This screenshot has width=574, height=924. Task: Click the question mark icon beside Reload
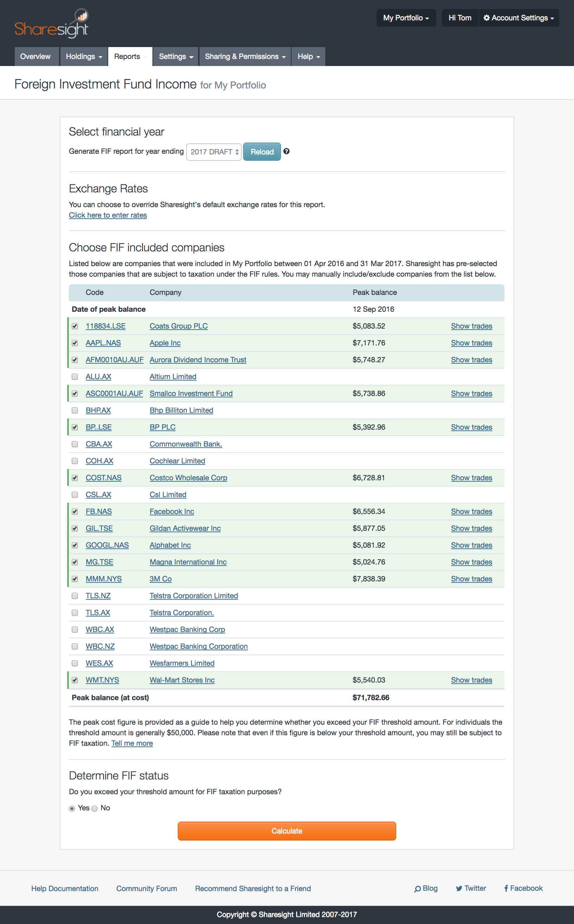pyautogui.click(x=287, y=152)
